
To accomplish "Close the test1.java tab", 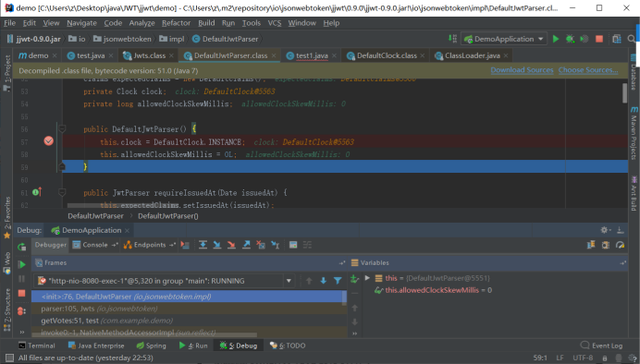I will point(334,55).
